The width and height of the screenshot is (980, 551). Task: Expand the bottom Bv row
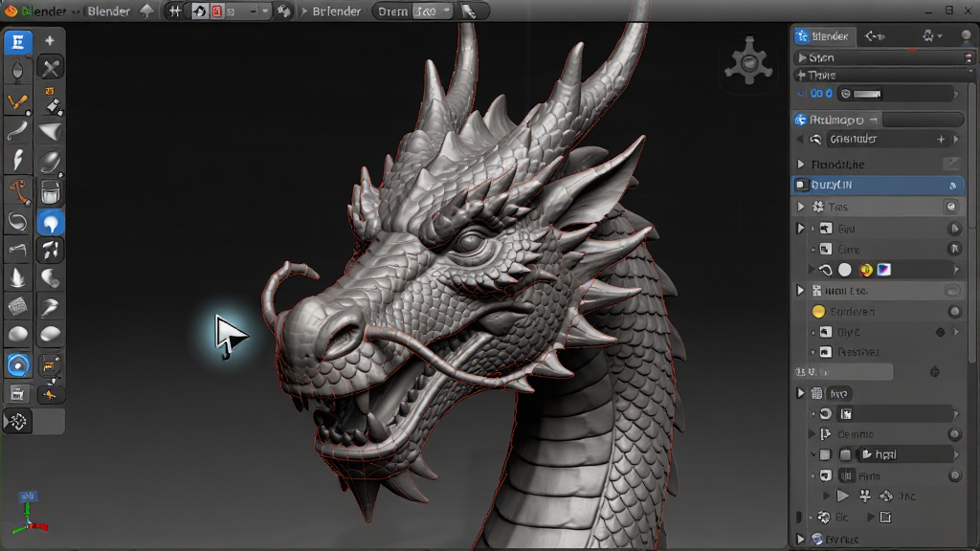coord(801,539)
